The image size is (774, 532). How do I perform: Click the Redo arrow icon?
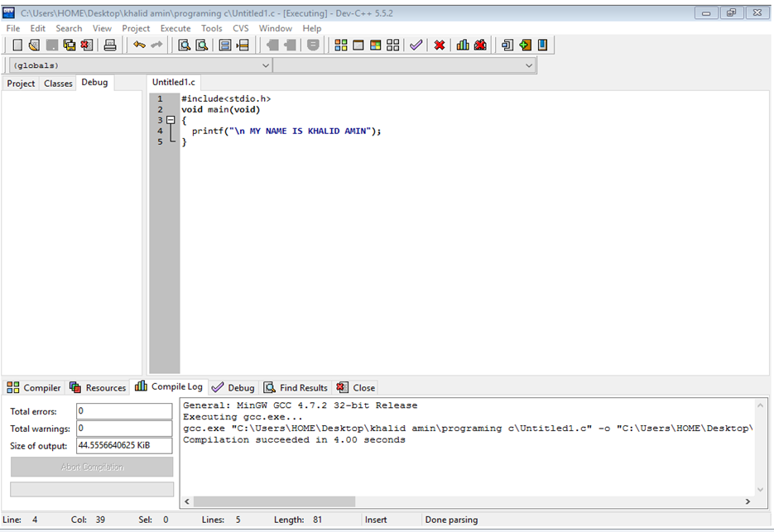pyautogui.click(x=156, y=46)
